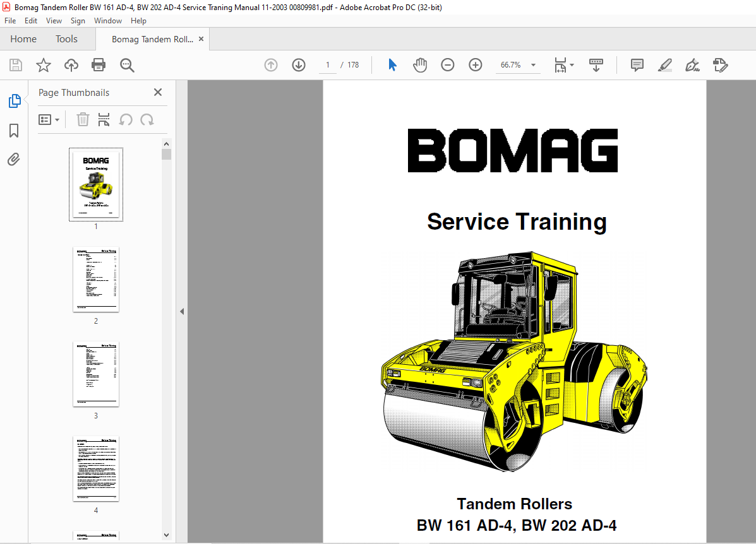Switch to read mode keyboard-arrow icon

pyautogui.click(x=596, y=65)
